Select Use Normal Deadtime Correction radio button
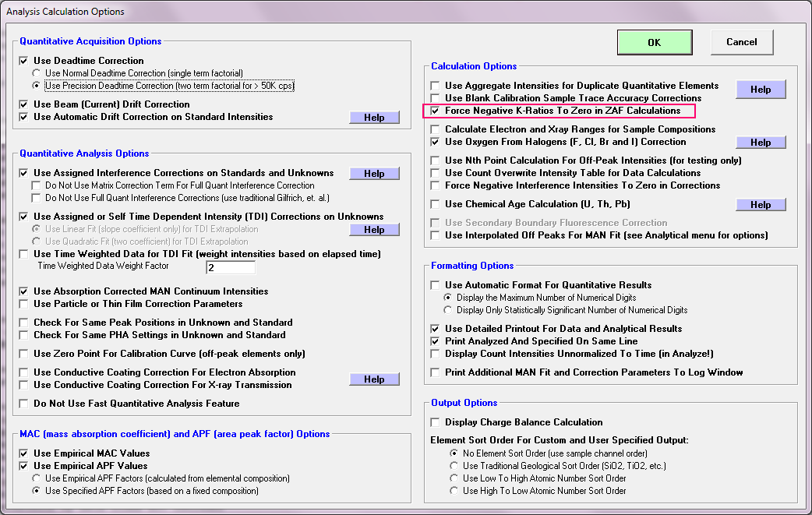The height and width of the screenshot is (515, 812). [37, 73]
